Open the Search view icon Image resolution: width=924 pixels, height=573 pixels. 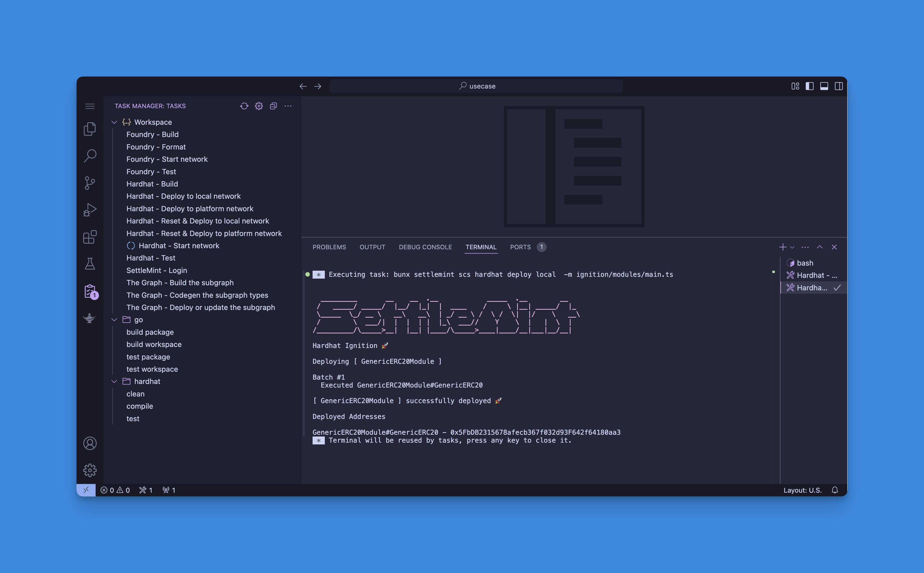90,156
